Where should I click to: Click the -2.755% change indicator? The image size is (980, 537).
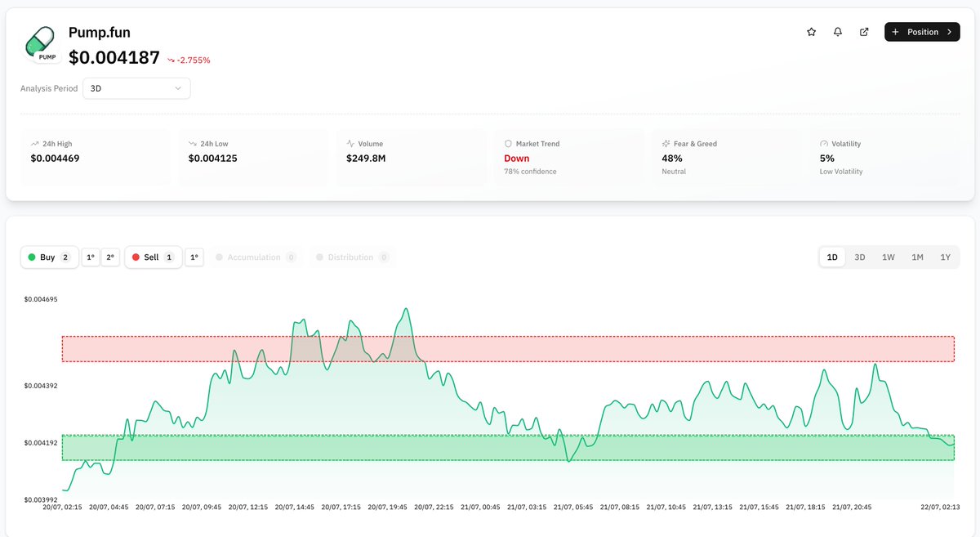pyautogui.click(x=189, y=60)
